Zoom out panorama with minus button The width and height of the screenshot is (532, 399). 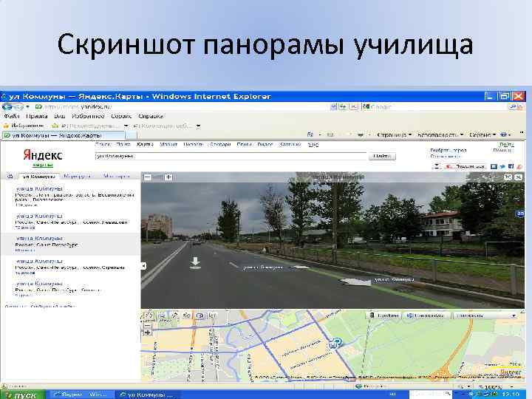click(x=148, y=177)
